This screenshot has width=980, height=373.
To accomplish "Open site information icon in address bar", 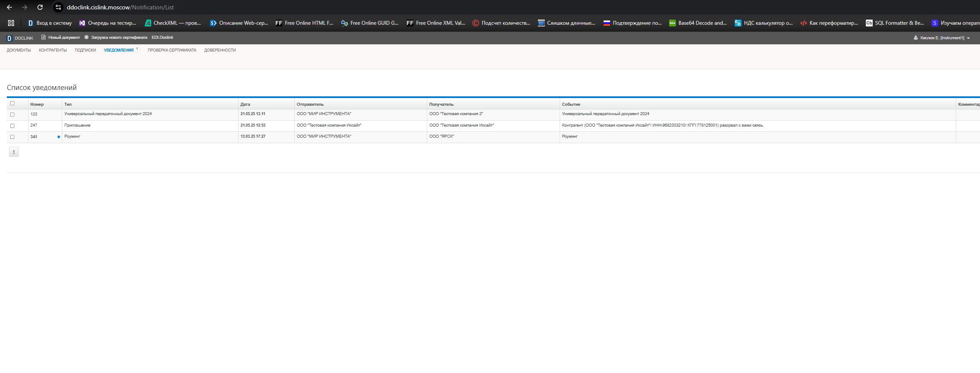I will [x=59, y=7].
